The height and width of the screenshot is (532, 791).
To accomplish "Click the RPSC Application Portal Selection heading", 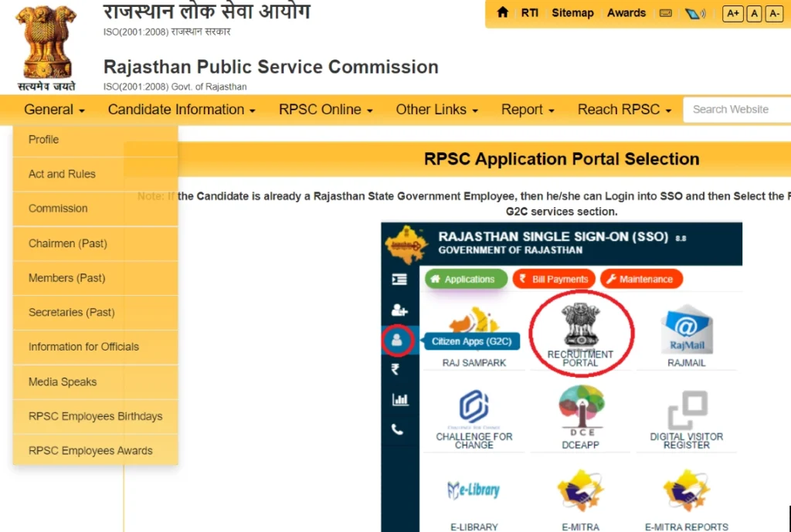I will [562, 159].
